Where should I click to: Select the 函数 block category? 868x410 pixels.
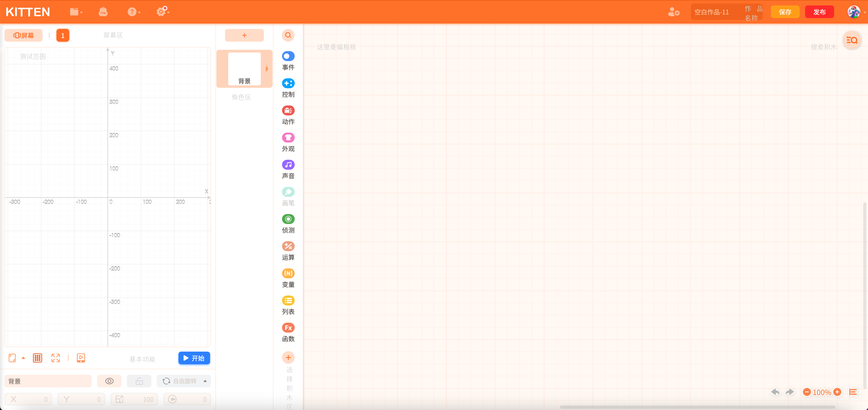(x=288, y=332)
